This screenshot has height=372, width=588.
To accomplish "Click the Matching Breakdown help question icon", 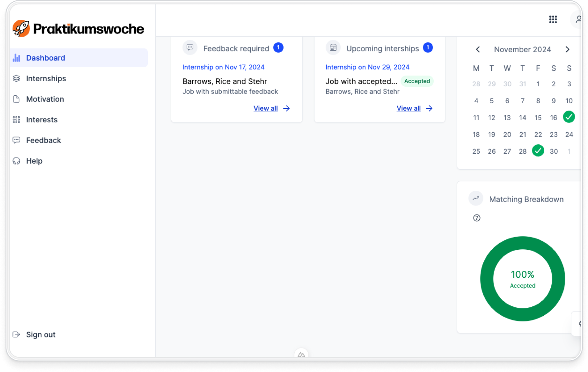I will 476,218.
